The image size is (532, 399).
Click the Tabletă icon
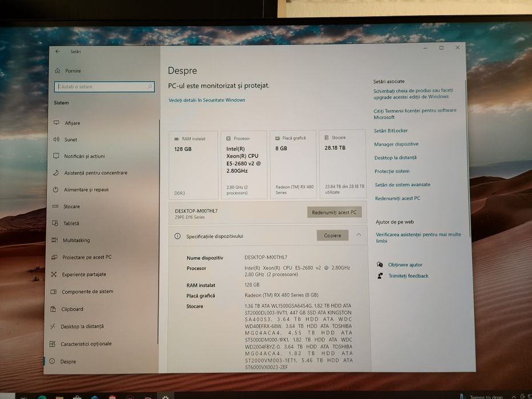coord(55,223)
